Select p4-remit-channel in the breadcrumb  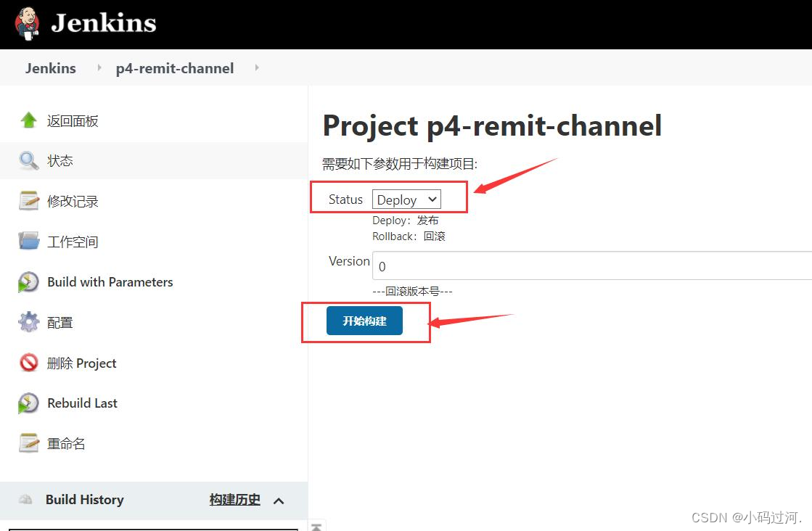(174, 68)
